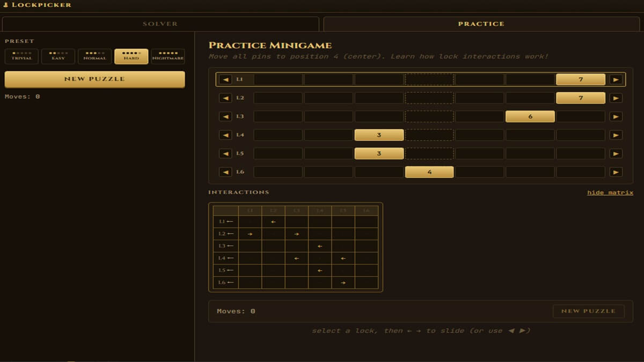Screen dimensions: 644x362
Task: Click the right arrow of lock L2
Action: click(x=616, y=98)
